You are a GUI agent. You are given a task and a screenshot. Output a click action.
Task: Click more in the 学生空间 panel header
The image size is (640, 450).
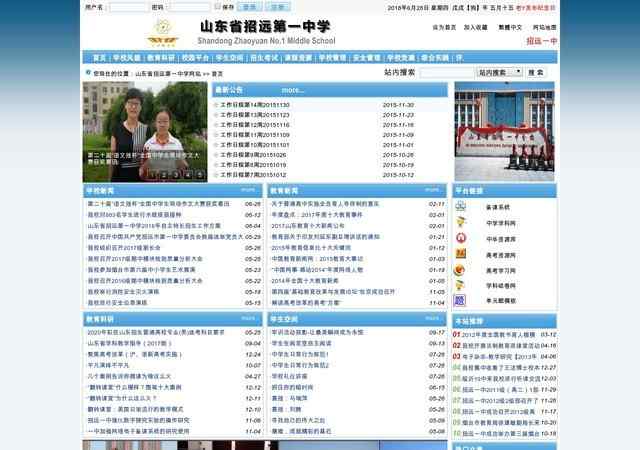pos(432,319)
